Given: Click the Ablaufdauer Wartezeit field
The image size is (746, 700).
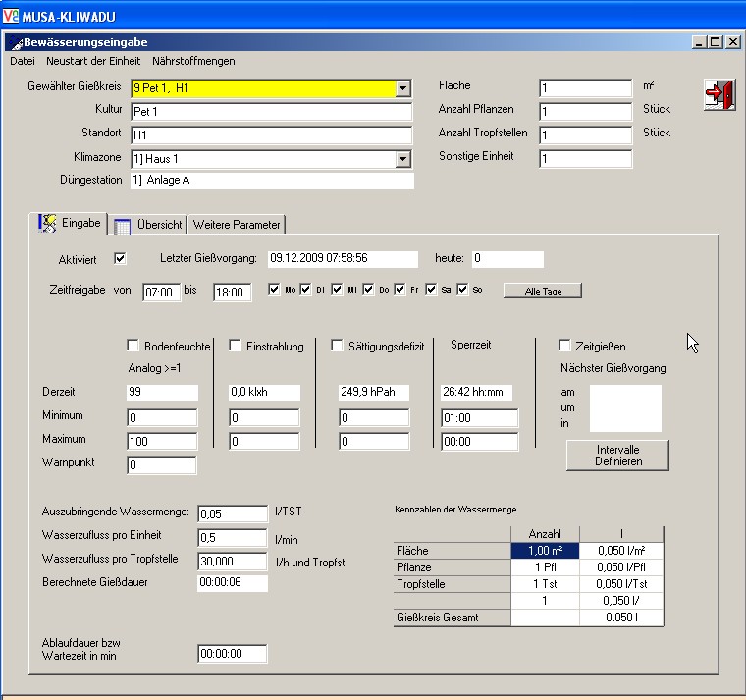Looking at the screenshot, I should click(233, 654).
